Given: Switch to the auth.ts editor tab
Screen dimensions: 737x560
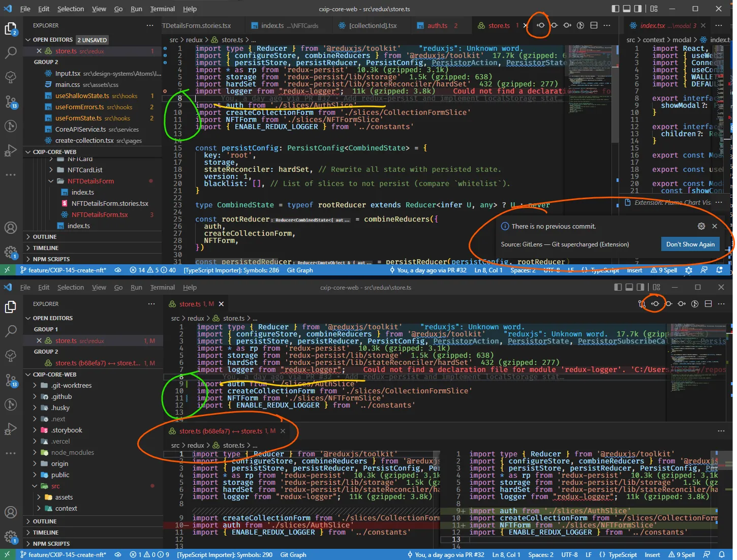Looking at the screenshot, I should pos(437,25).
